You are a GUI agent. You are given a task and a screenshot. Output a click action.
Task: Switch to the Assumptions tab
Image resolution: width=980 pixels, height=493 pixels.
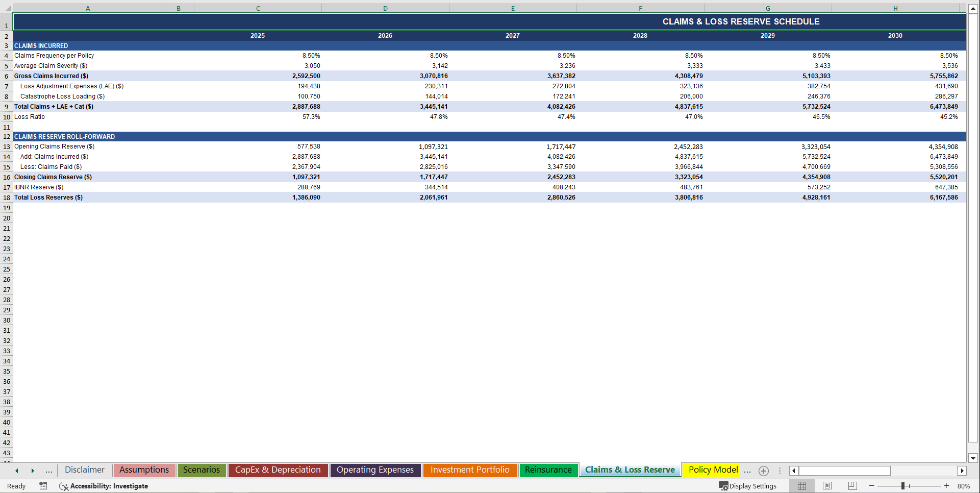click(x=144, y=470)
